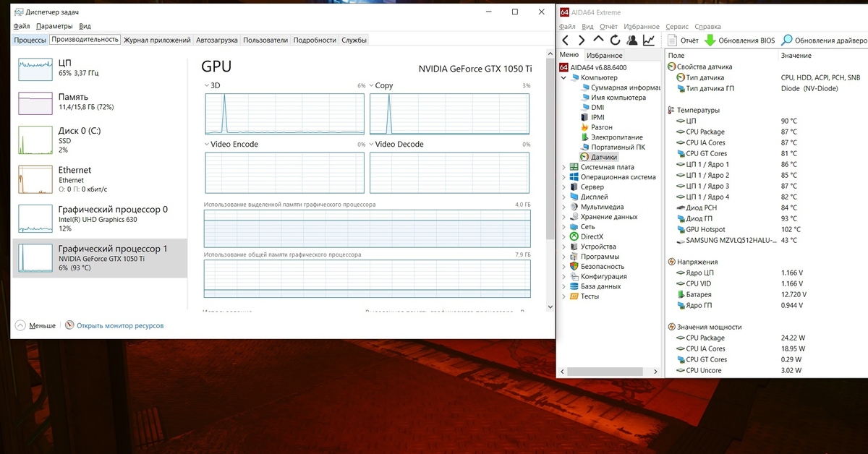This screenshot has height=454, width=868.
Task: Click the AIDA64 back navigation arrow
Action: click(565, 40)
